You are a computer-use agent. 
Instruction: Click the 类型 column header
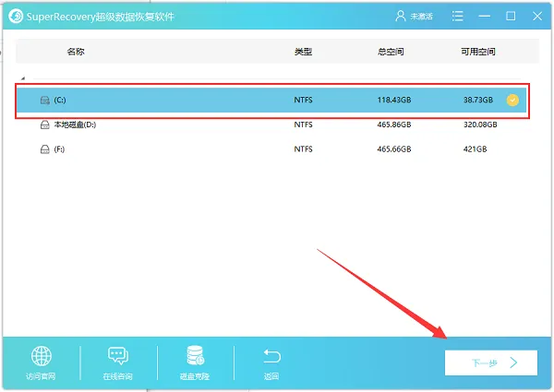pos(303,52)
